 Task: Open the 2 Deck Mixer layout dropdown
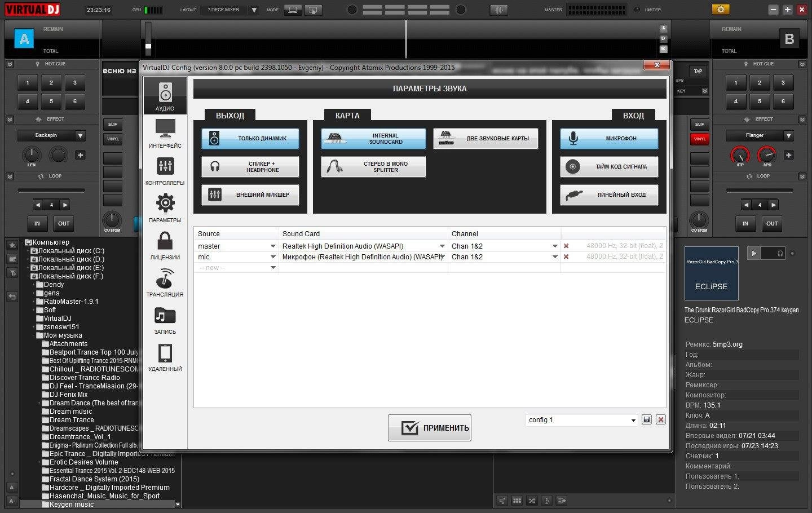point(254,10)
